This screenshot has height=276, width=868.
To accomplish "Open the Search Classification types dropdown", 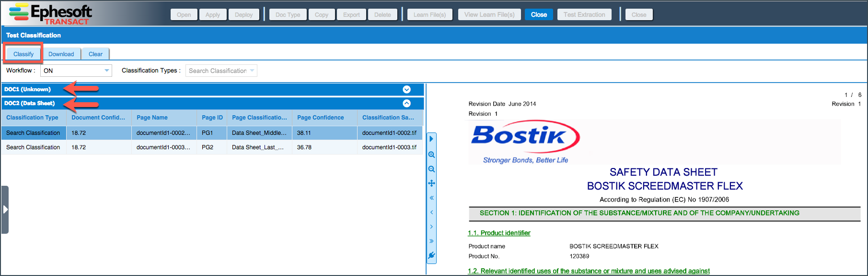I will (x=221, y=71).
